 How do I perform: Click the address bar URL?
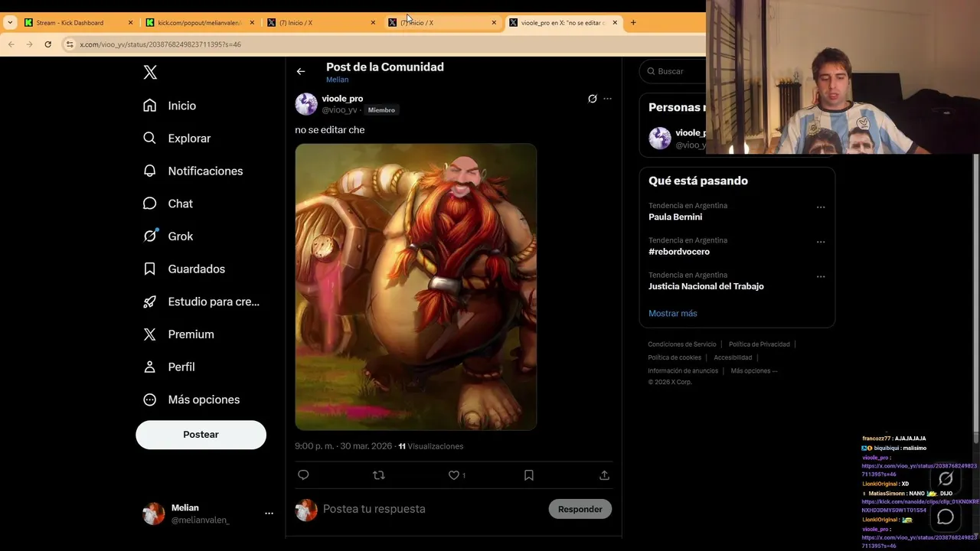[x=160, y=44]
